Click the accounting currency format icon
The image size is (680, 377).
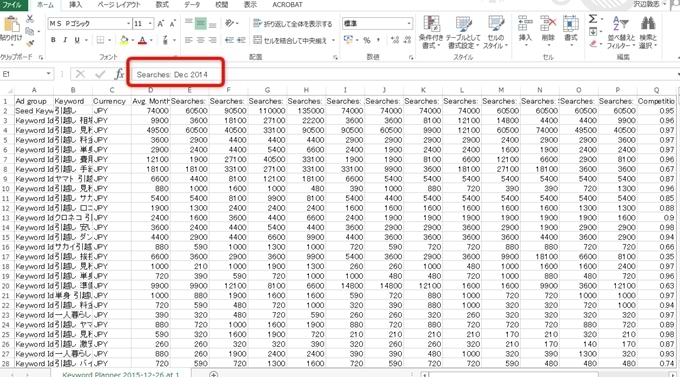pos(348,40)
